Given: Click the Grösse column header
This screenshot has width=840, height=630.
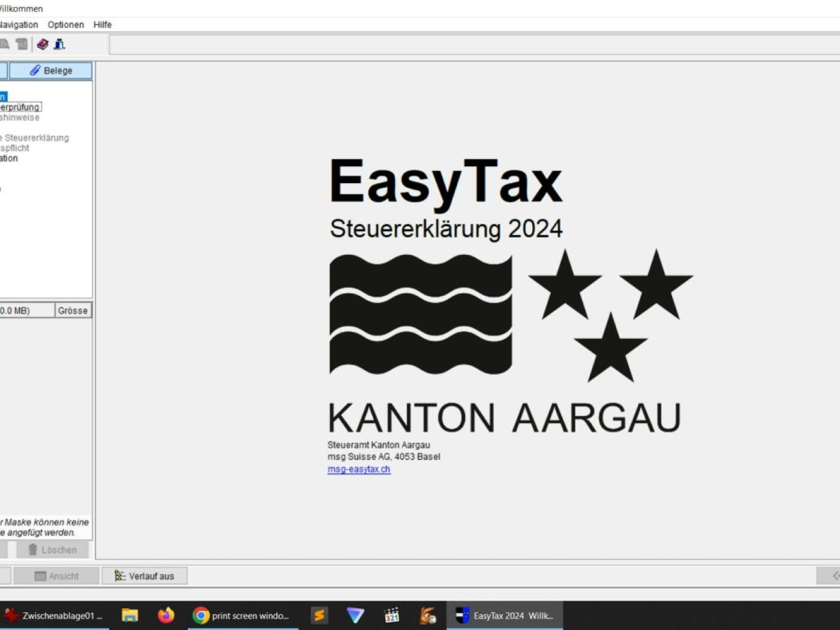Looking at the screenshot, I should (73, 311).
